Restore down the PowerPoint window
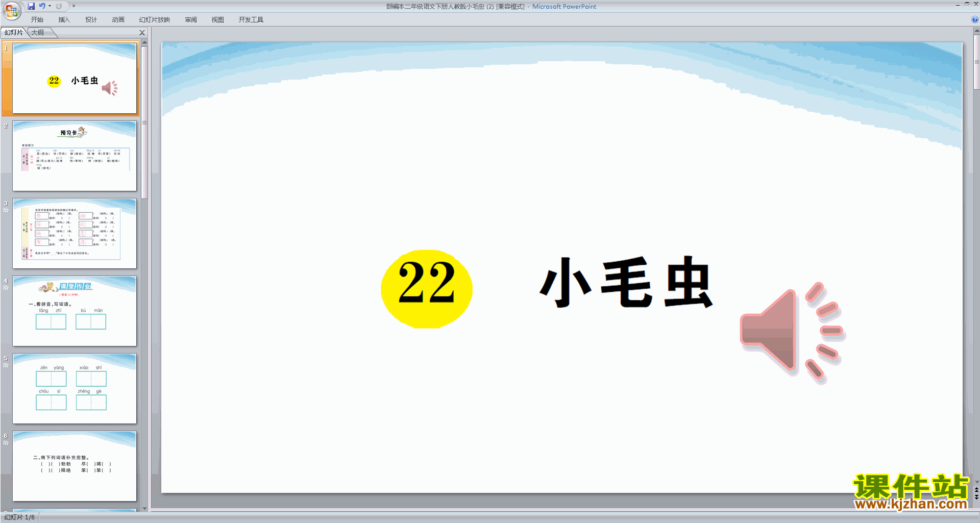This screenshot has width=980, height=523. [x=967, y=4]
